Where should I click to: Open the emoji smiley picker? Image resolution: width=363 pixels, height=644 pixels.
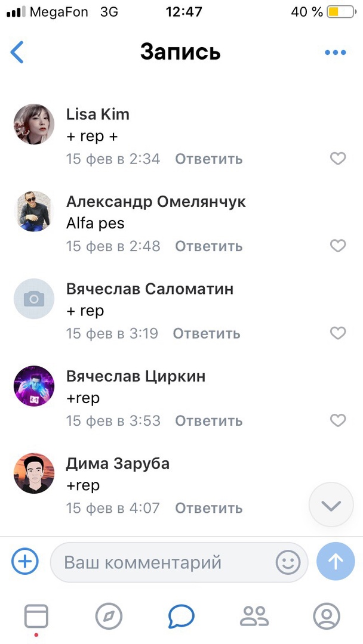(288, 562)
